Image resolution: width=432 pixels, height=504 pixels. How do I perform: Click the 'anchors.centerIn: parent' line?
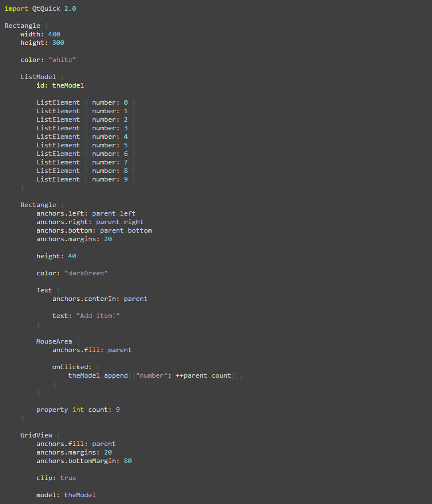coord(100,299)
